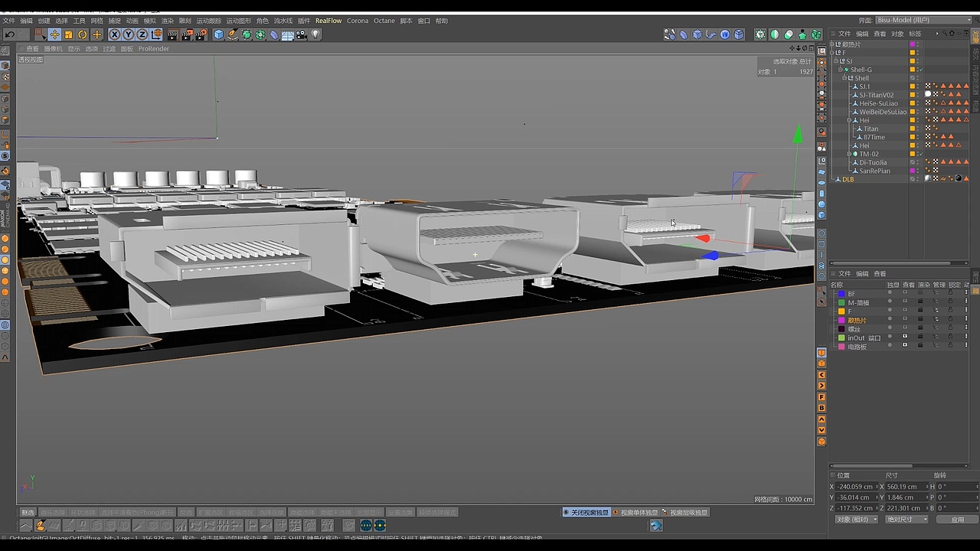Open the 文件 menu in menu bar

point(8,21)
